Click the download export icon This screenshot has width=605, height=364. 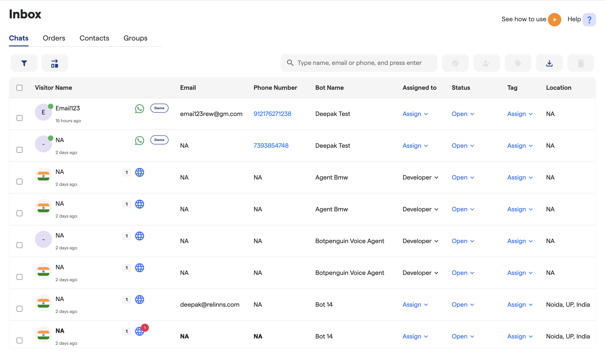549,63
